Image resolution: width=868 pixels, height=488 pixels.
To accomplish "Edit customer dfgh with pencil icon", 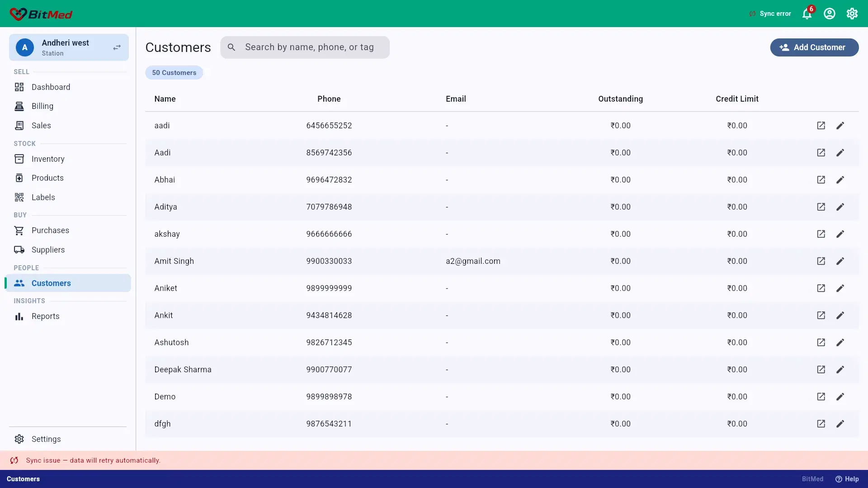I will 840,424.
